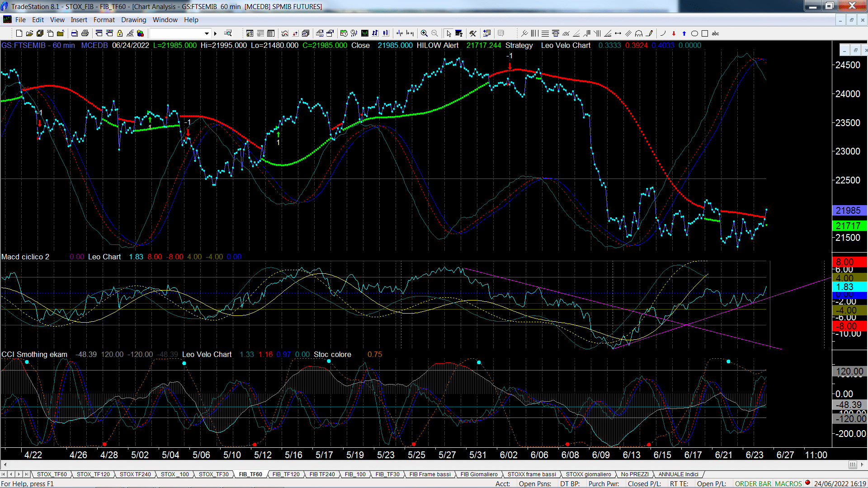868x488 pixels.
Task: Click the hammers format tool icon
Action: pyautogui.click(x=473, y=33)
